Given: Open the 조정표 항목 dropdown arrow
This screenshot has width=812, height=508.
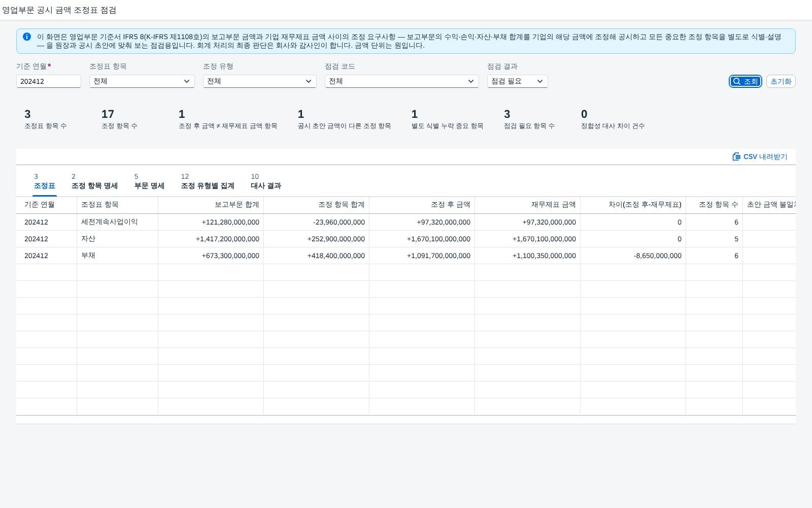Looking at the screenshot, I should click(187, 81).
